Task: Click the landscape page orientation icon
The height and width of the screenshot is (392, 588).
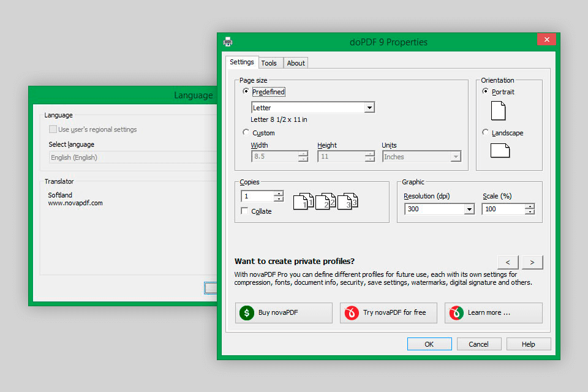Action: point(500,150)
